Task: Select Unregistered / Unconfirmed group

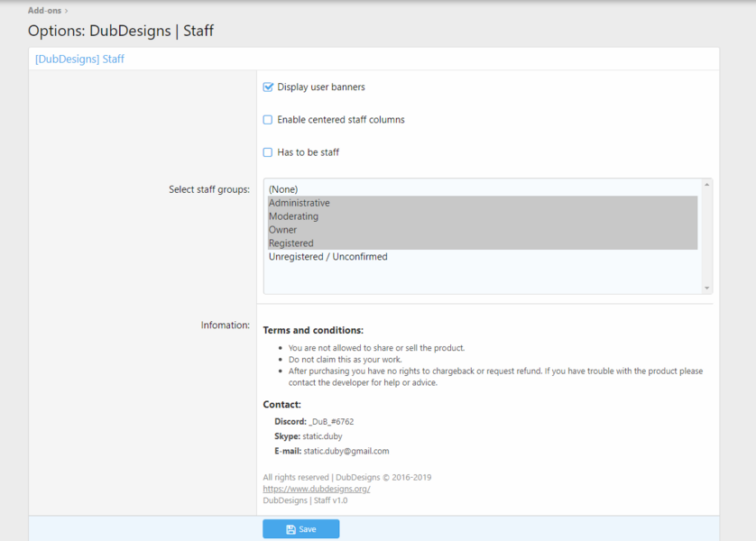Action: click(x=483, y=257)
